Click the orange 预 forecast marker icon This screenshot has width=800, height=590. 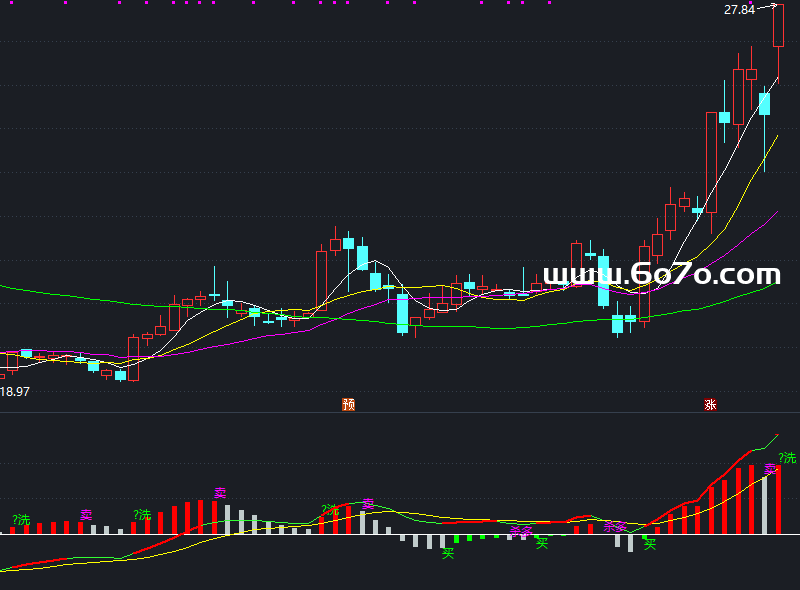coord(348,405)
